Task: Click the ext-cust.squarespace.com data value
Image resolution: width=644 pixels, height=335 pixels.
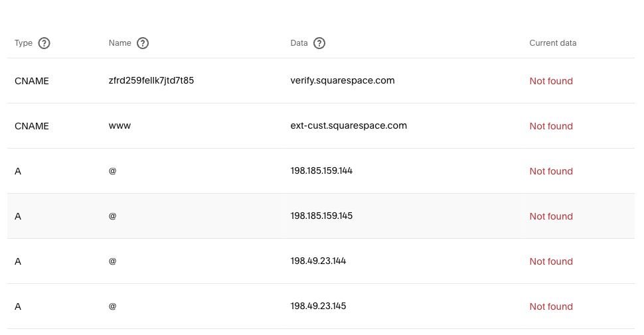Action: (x=349, y=125)
